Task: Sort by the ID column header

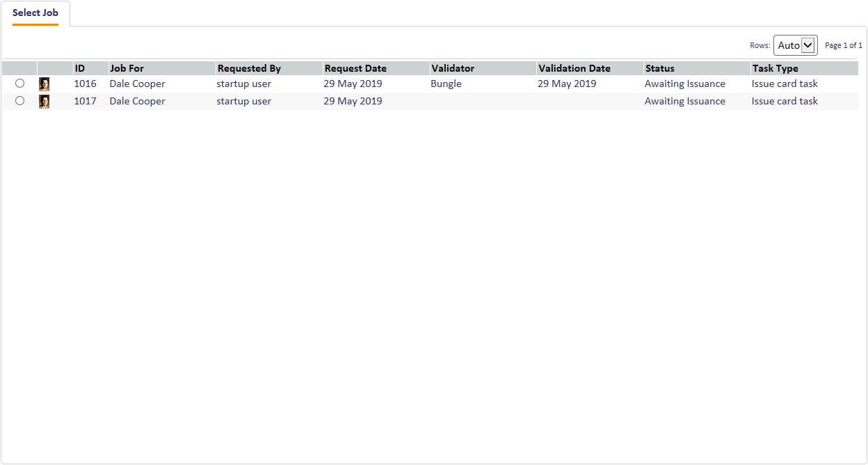Action: click(80, 68)
